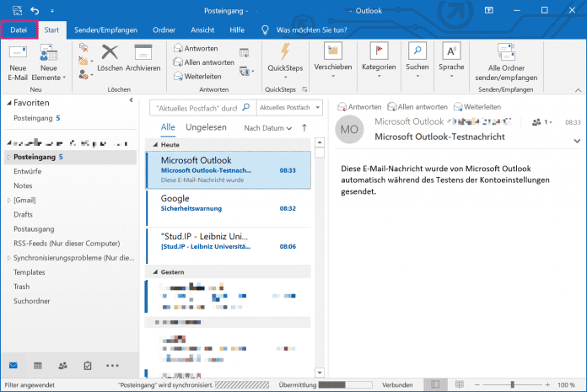Open the Nach Datum sort dropdown
This screenshot has width=587, height=392.
pos(268,128)
